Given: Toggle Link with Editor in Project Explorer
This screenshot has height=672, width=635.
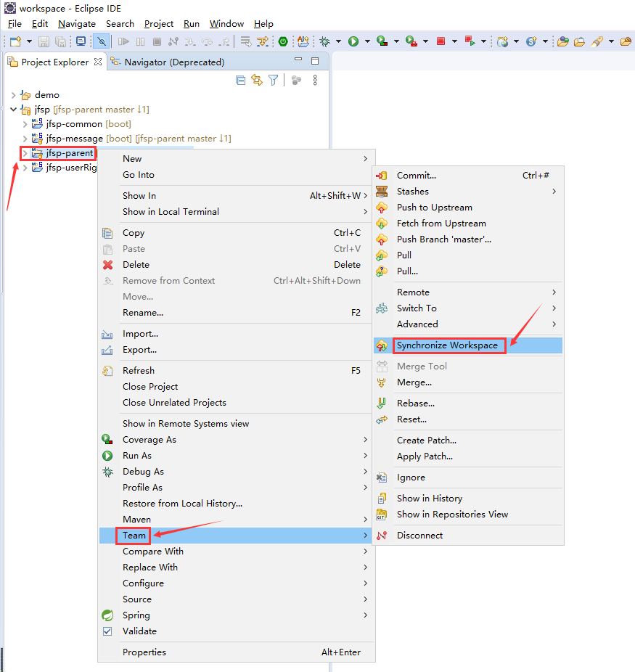Looking at the screenshot, I should 257,80.
